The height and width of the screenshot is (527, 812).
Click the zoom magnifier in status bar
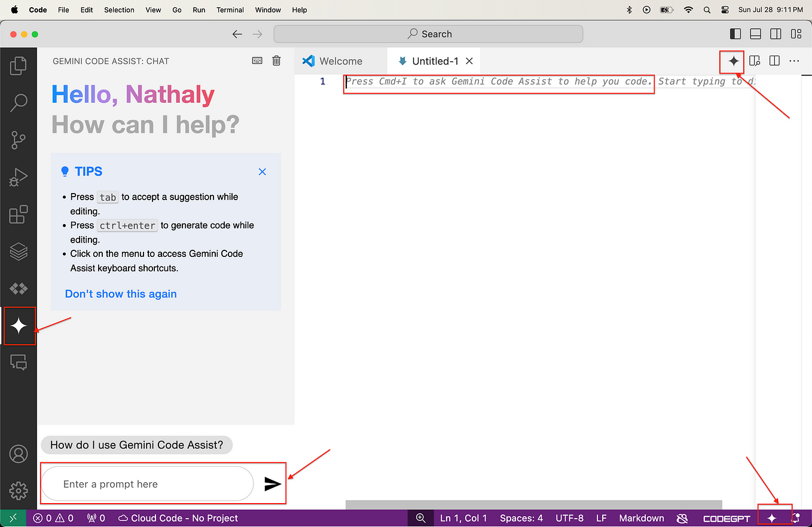click(x=421, y=518)
